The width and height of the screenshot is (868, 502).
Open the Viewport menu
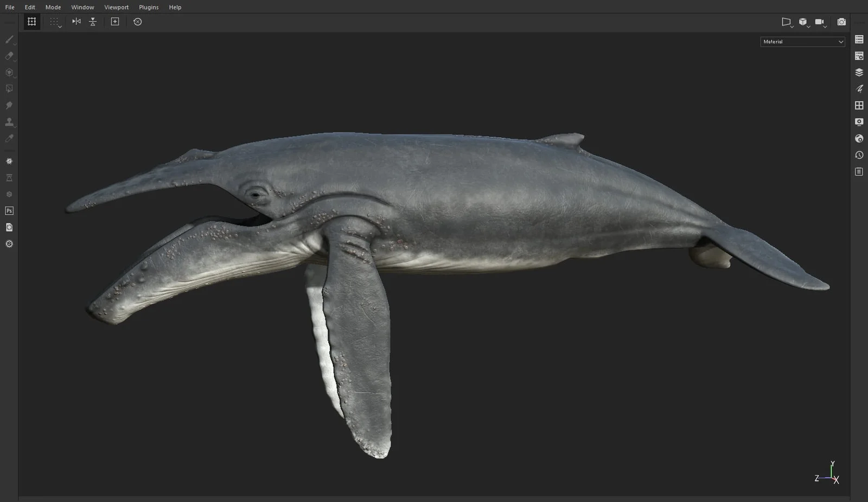click(116, 7)
